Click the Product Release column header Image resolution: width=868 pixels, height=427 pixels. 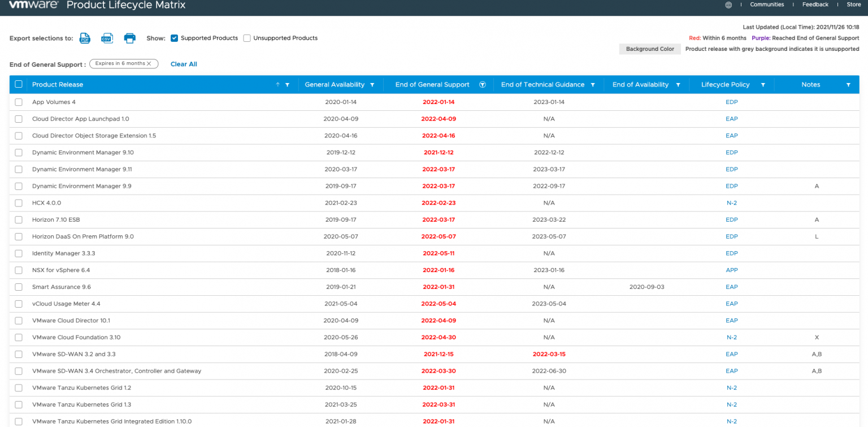click(x=58, y=85)
